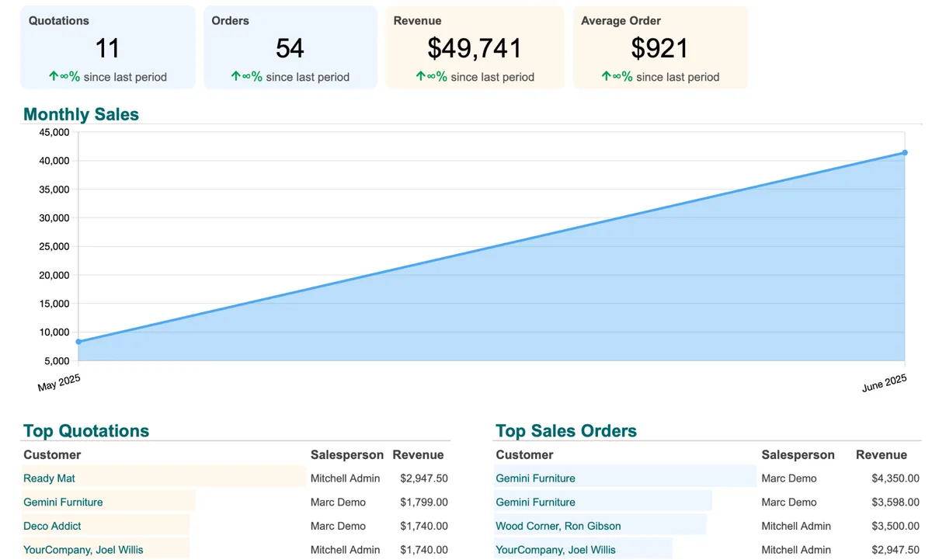Select the June 2025 data point on chart
This screenshot has height=560, width=932.
(905, 153)
